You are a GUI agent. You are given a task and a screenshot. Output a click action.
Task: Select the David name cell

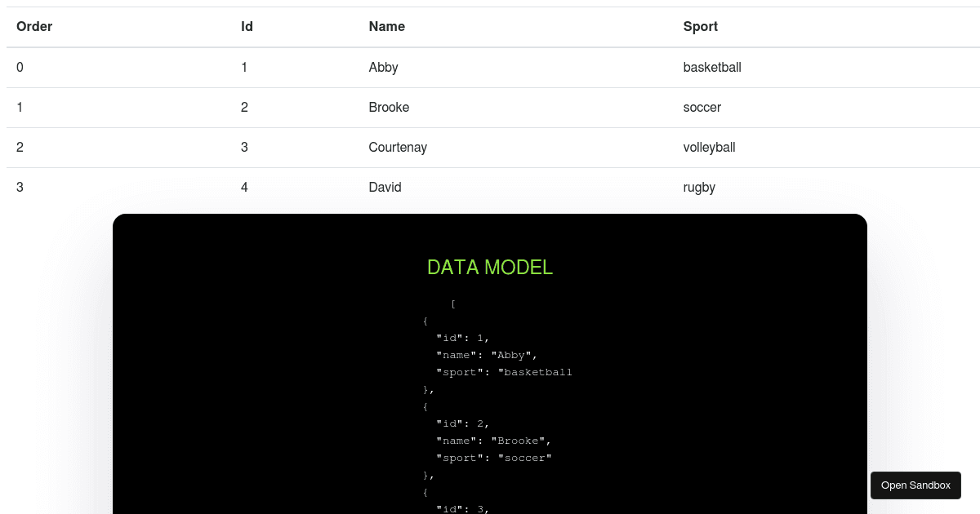385,187
